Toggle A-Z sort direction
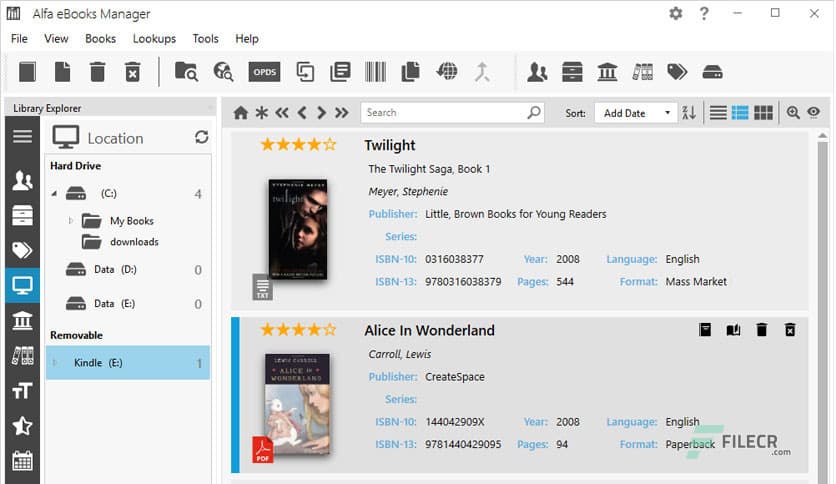 coord(689,112)
